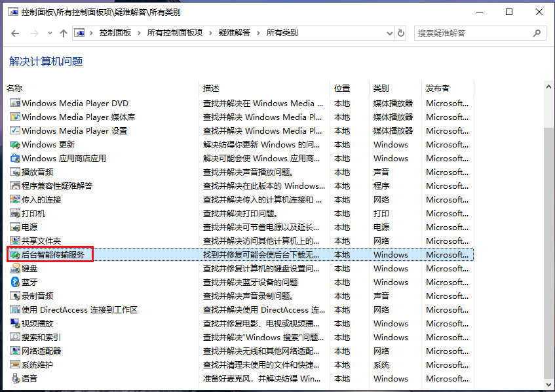Click the 搜索和索引 magnifier icon
Screen dimensions: 555x392
click(15, 338)
